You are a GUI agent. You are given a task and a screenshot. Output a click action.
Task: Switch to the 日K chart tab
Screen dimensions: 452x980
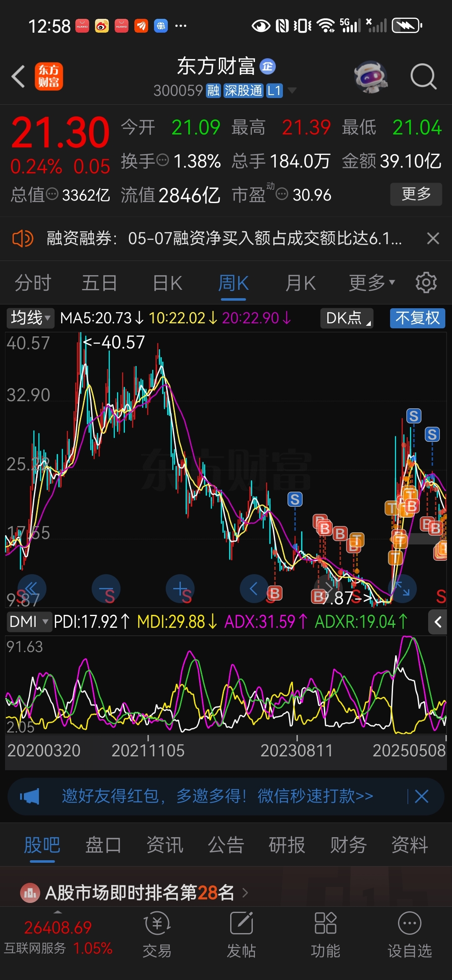167,283
